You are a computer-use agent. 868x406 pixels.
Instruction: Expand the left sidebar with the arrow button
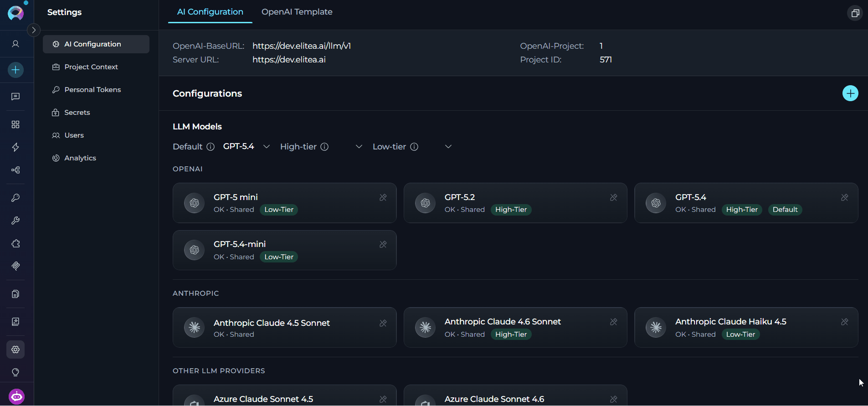pos(34,30)
